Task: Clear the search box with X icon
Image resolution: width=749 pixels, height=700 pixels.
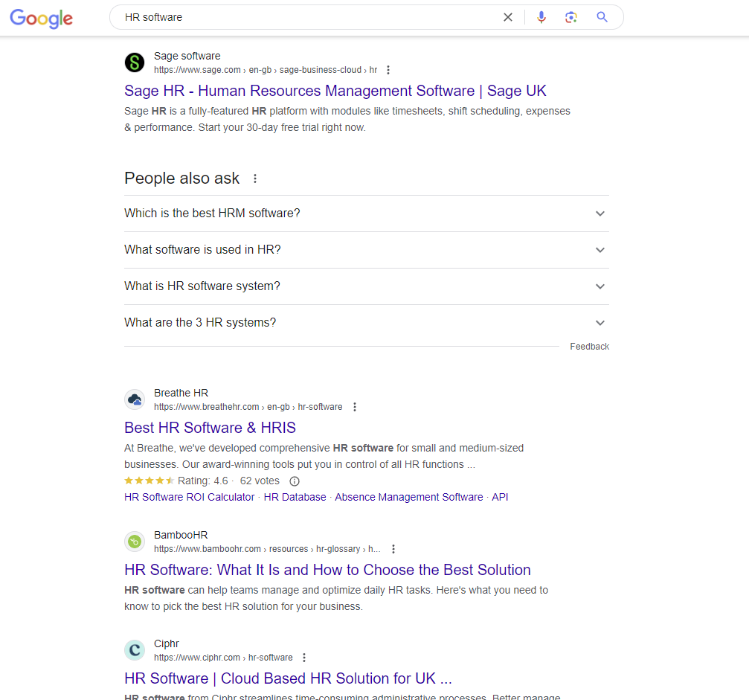Action: coord(508,17)
